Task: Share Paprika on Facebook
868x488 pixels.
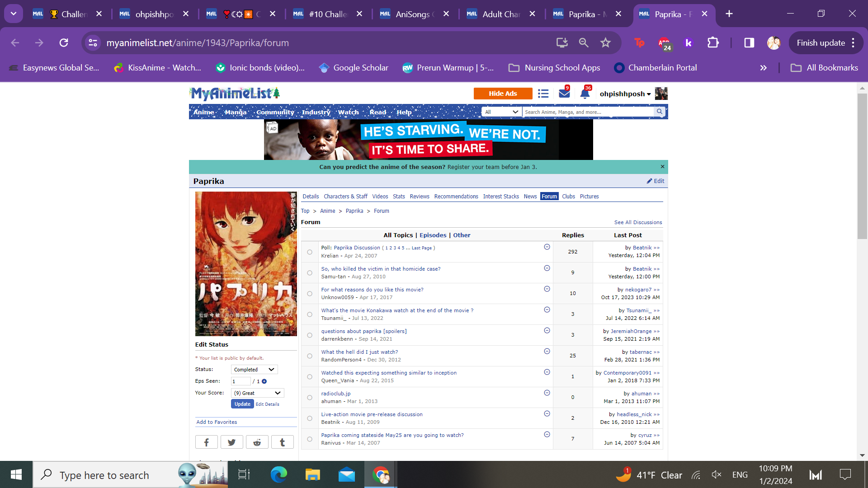Action: [207, 442]
